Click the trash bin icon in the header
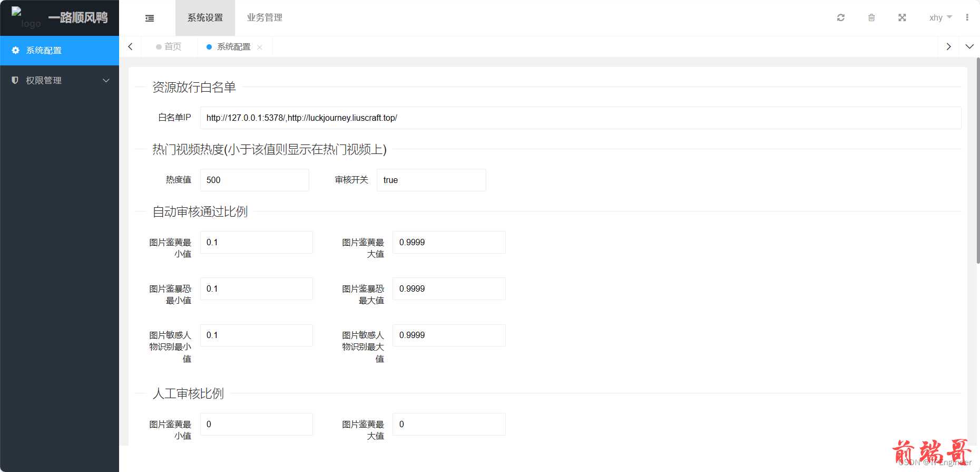This screenshot has height=472, width=980. pos(871,17)
